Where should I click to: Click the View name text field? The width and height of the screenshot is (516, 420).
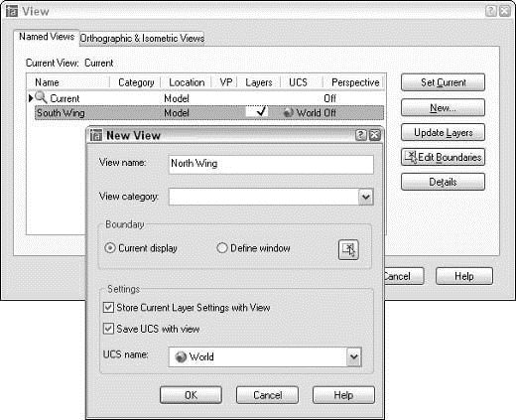point(271,164)
